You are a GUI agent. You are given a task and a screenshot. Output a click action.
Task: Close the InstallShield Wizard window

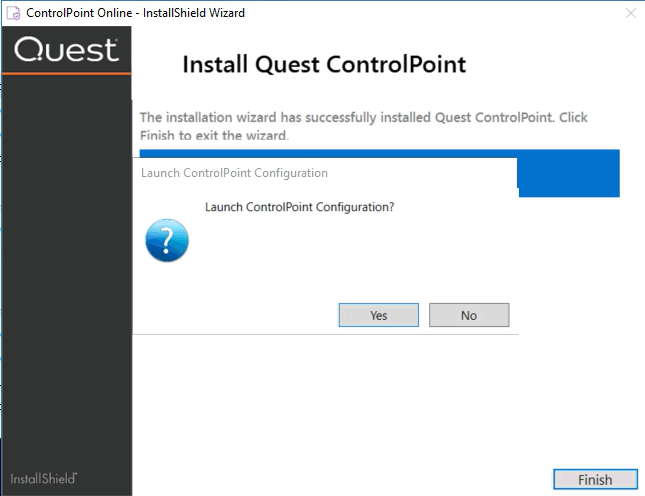point(629,13)
